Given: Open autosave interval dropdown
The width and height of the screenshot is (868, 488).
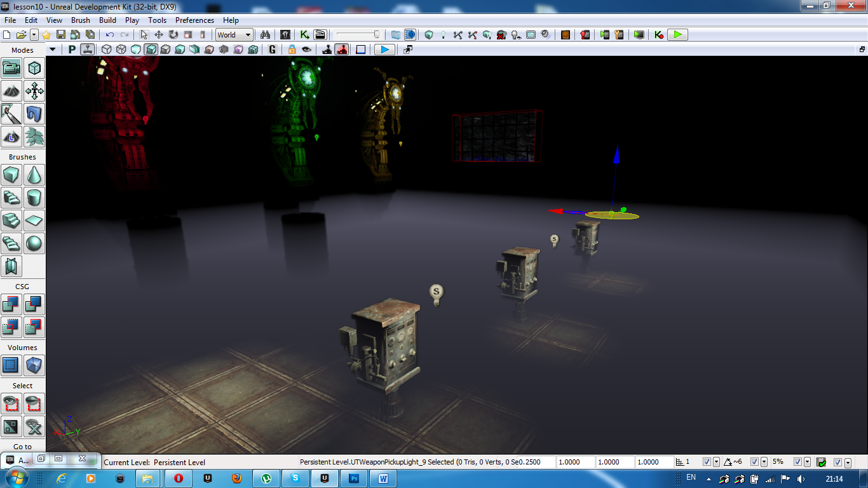Looking at the screenshot, I should point(847,462).
